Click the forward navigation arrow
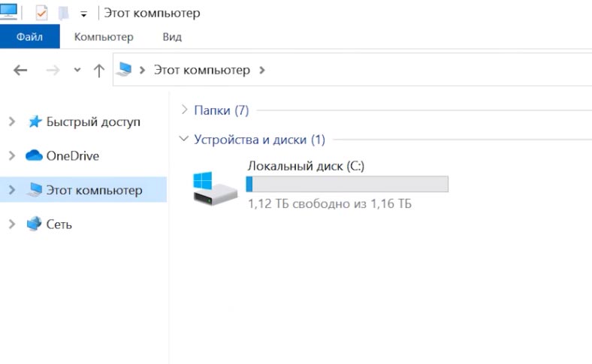This screenshot has width=592, height=364. pyautogui.click(x=53, y=71)
